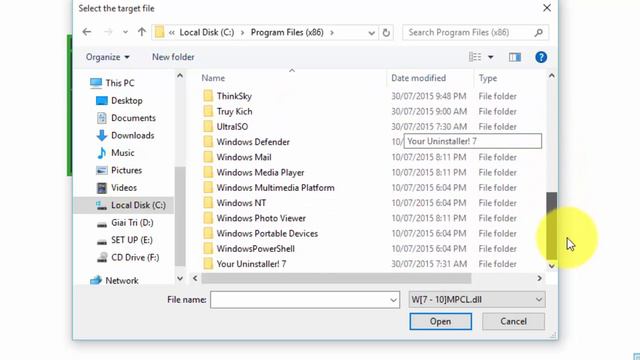Viewport: 640px width, 360px height.
Task: Click file list vertical scrollbar thumb
Action: coord(551,225)
